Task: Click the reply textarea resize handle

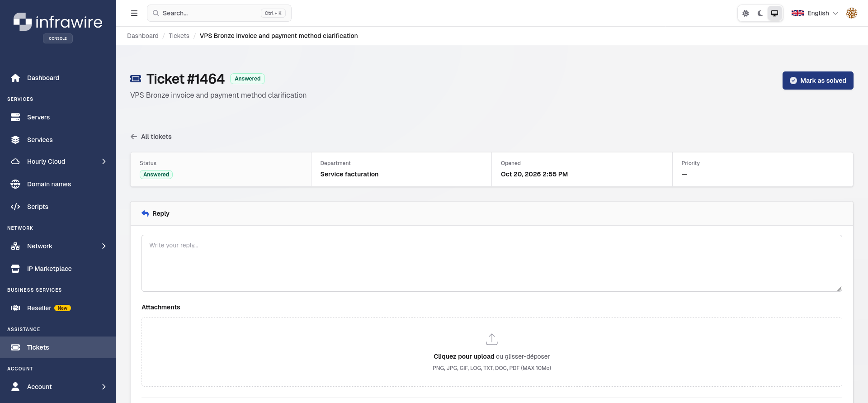Action: pos(839,289)
